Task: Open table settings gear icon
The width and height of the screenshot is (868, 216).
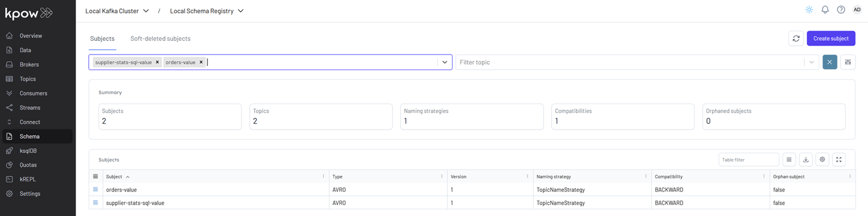Action: 822,160
